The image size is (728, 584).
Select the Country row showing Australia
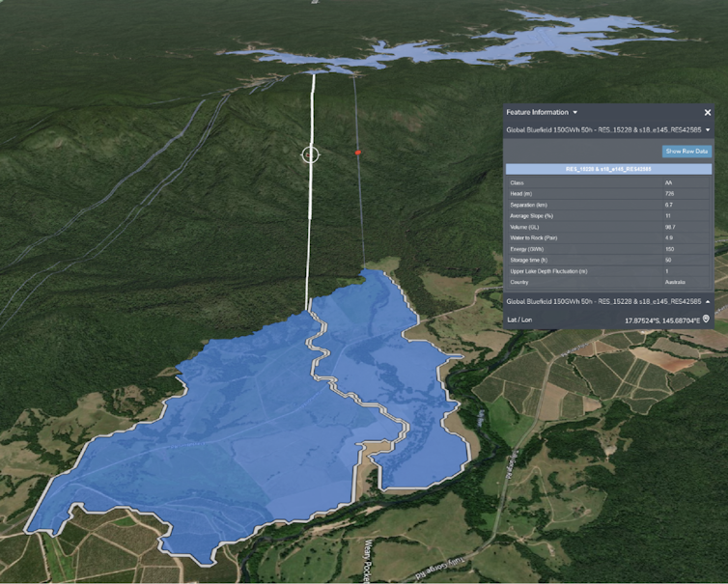(x=607, y=282)
